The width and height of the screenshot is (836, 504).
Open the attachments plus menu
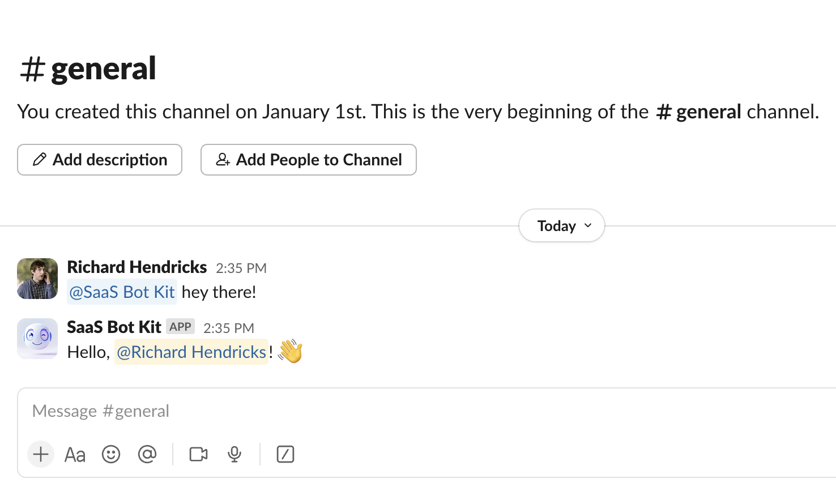pyautogui.click(x=40, y=454)
